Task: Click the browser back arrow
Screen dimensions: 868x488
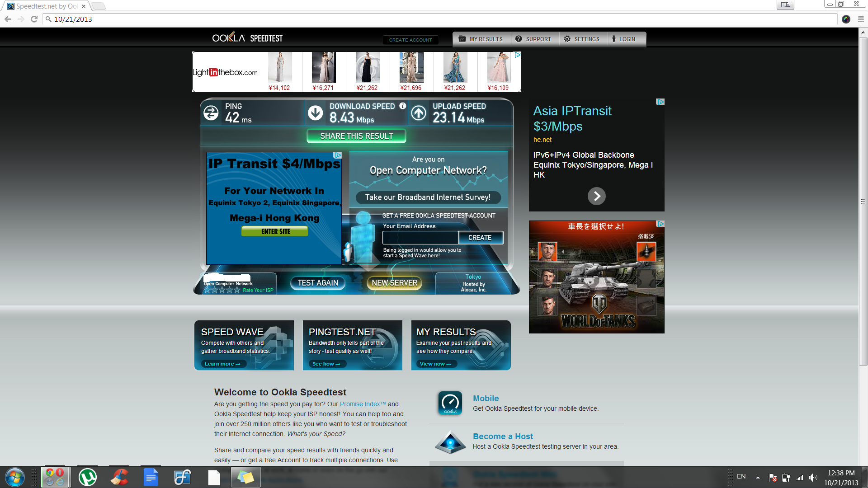Action: pos(8,19)
